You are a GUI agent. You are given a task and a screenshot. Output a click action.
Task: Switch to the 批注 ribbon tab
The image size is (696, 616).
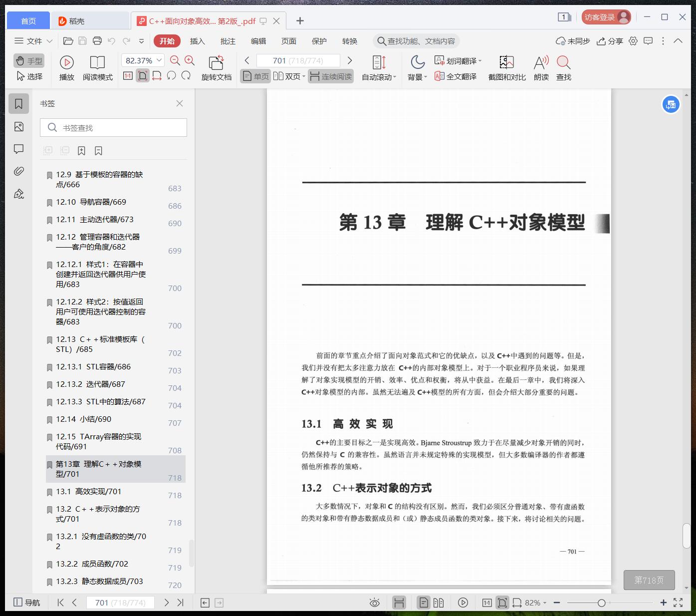tap(228, 41)
